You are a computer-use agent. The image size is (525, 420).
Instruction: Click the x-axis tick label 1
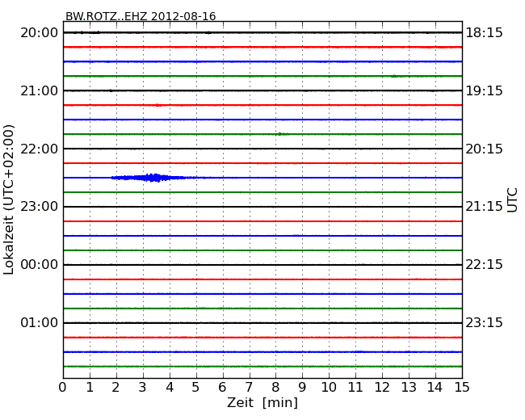(x=90, y=387)
